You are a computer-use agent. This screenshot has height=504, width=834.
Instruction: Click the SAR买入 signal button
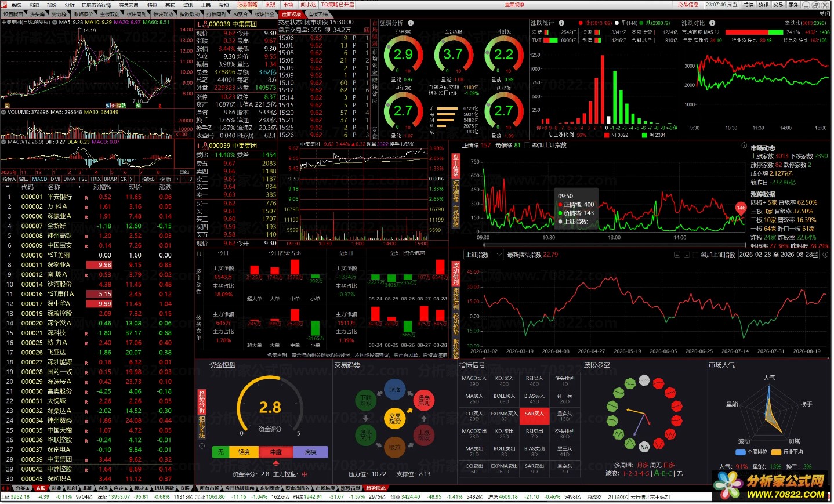click(x=534, y=415)
